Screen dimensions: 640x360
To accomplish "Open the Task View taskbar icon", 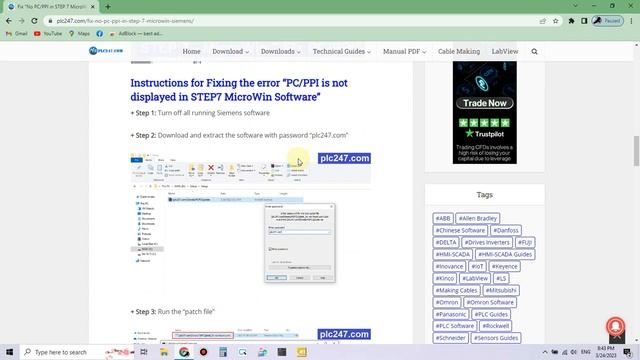I will 144,352.
